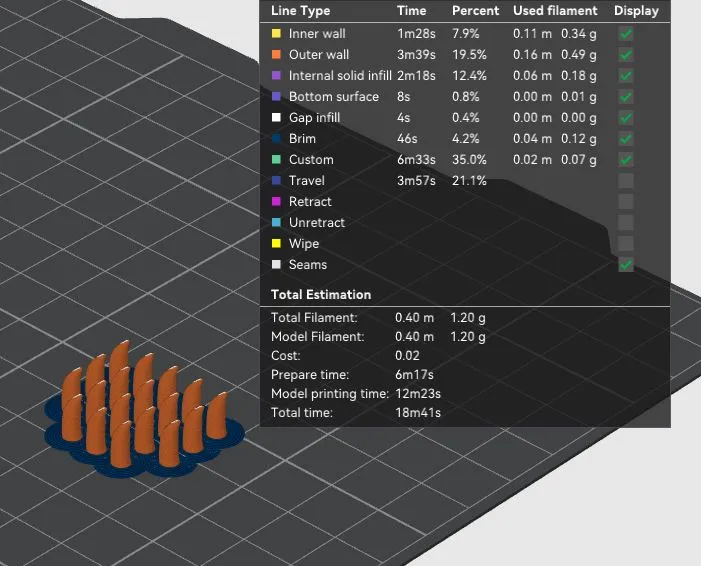Click the Prepare time value 6m17s
The image size is (701, 566).
click(414, 375)
